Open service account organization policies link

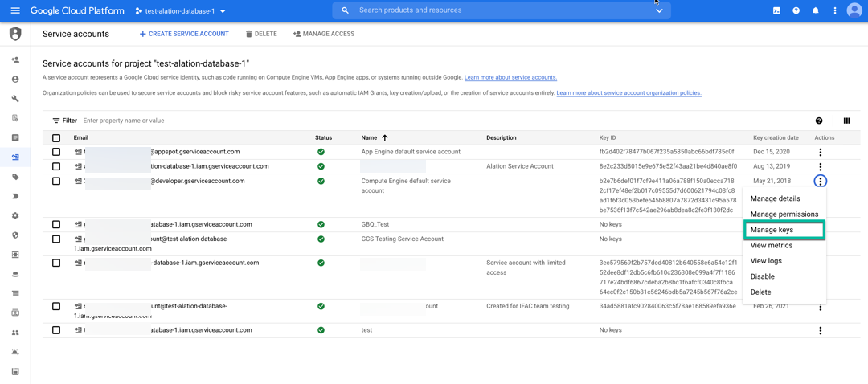click(x=628, y=93)
